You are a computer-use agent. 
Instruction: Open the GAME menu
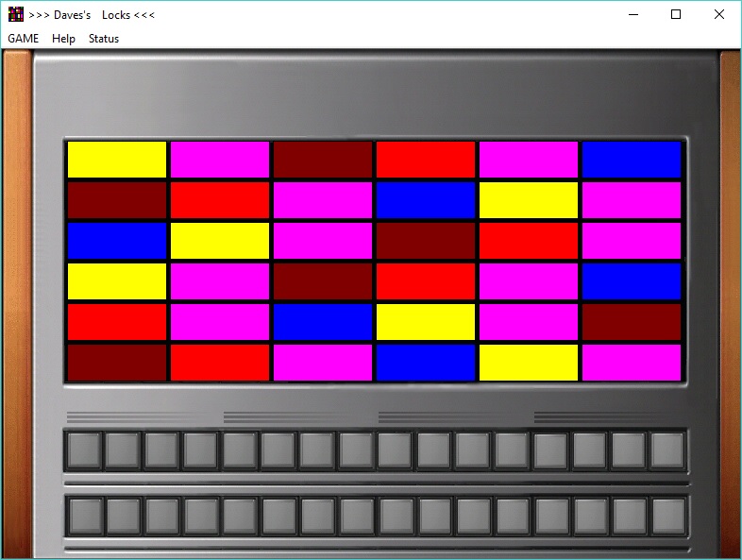pos(24,39)
